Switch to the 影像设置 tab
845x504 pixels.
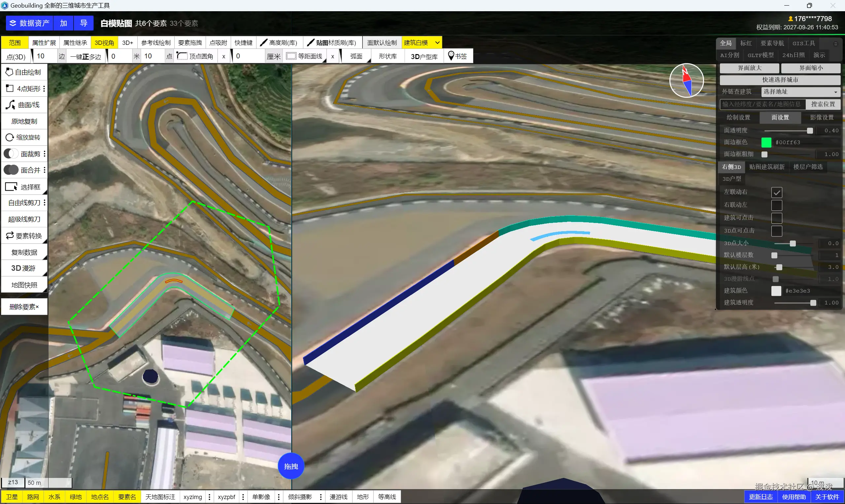pyautogui.click(x=821, y=117)
